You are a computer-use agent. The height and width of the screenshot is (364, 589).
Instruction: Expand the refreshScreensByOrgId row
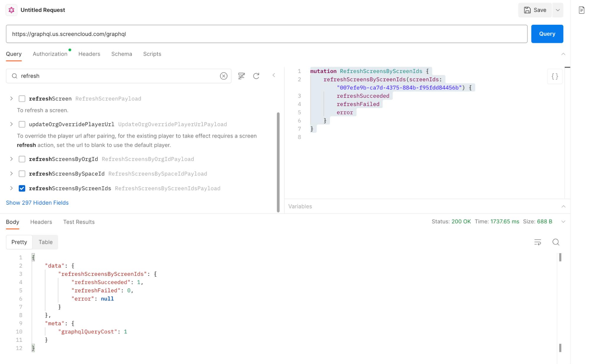(x=11, y=159)
